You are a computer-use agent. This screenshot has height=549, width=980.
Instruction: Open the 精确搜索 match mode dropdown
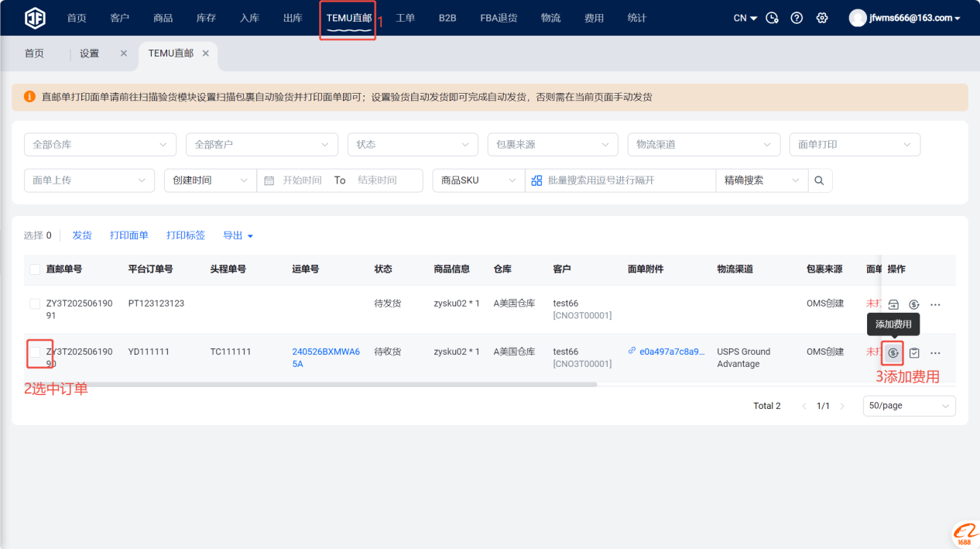coord(762,180)
